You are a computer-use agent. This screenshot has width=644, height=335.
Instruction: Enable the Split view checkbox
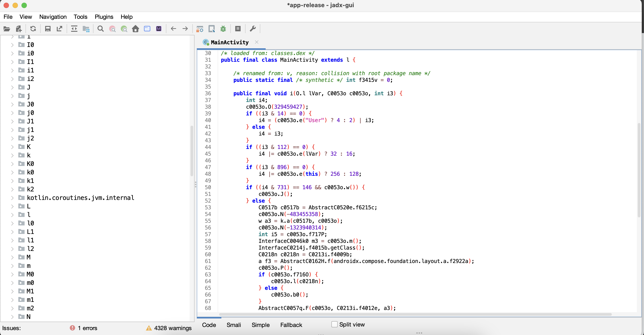[x=334, y=324]
